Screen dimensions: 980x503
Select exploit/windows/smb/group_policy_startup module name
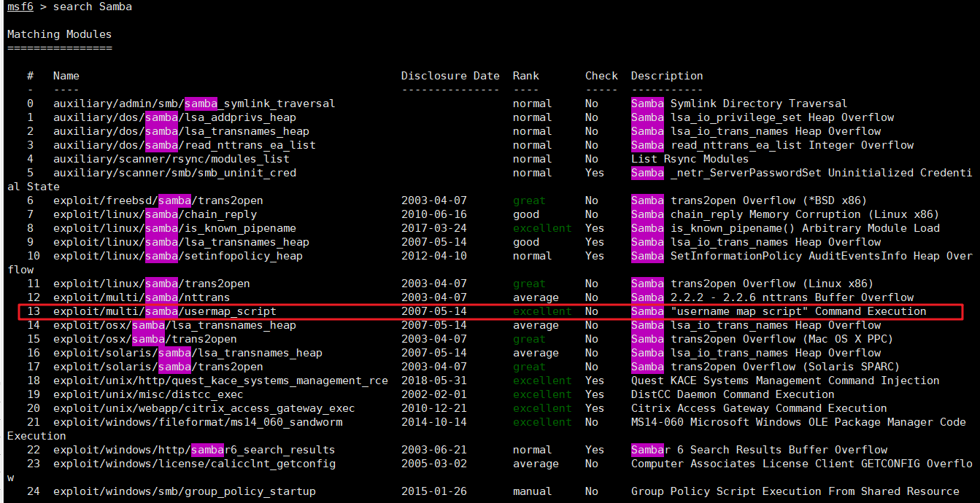185,491
